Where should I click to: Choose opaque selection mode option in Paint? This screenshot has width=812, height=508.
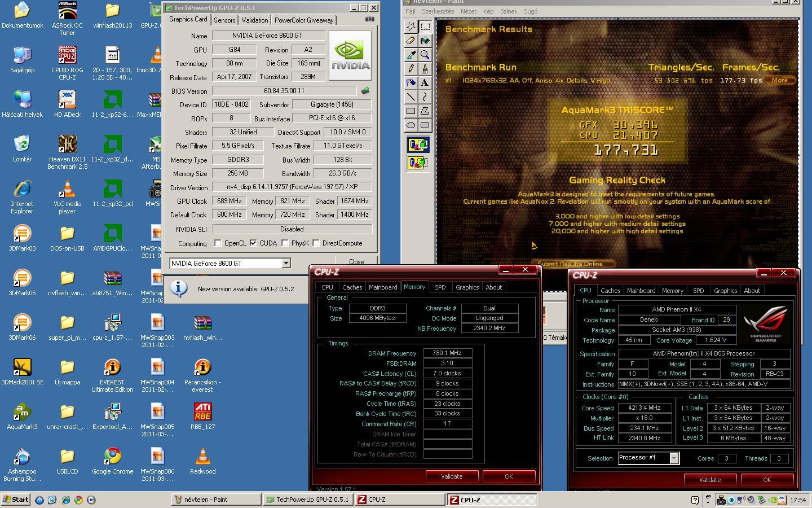click(x=418, y=145)
